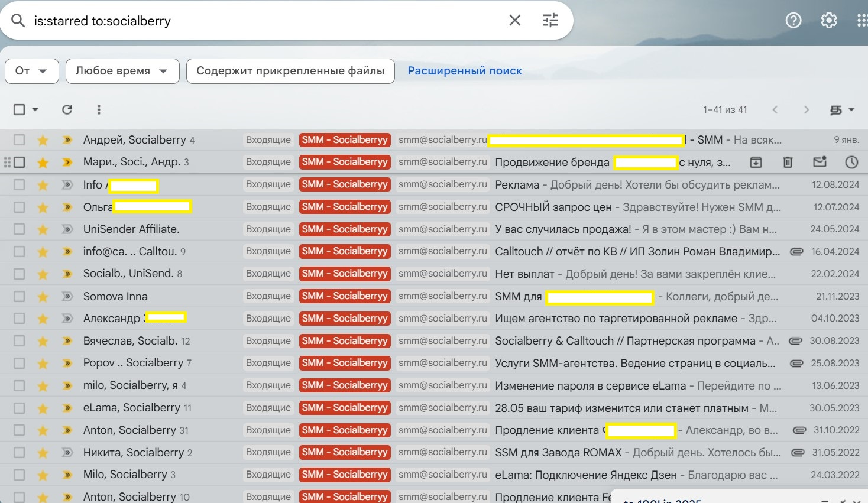Delete the Мари., Soci., Андр. conversation
This screenshot has height=503, width=868.
(x=788, y=162)
